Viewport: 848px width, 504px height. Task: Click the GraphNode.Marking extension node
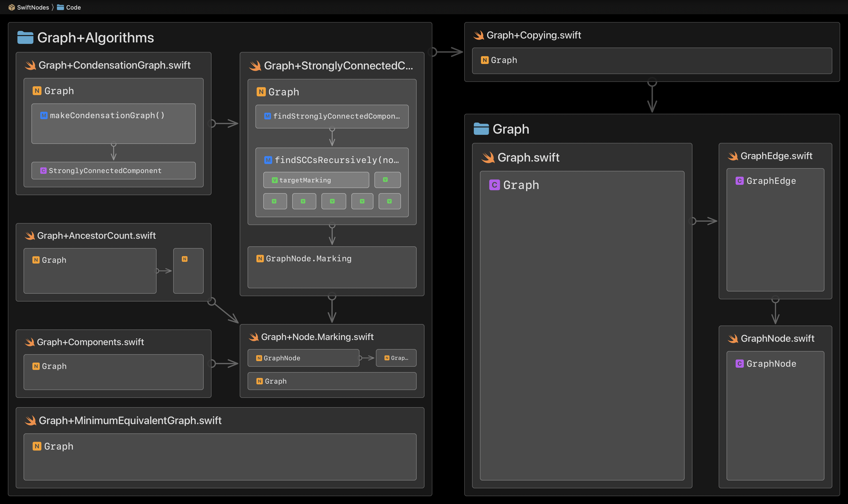coord(308,259)
